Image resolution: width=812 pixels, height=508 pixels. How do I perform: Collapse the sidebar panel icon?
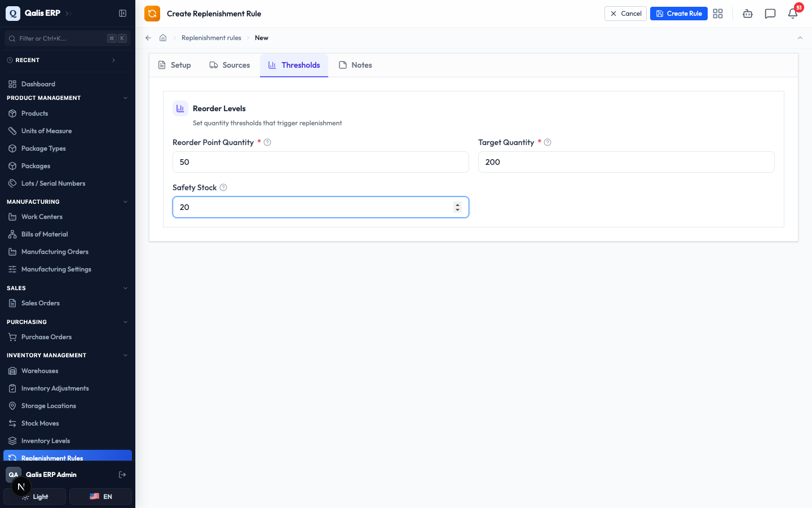(x=122, y=13)
